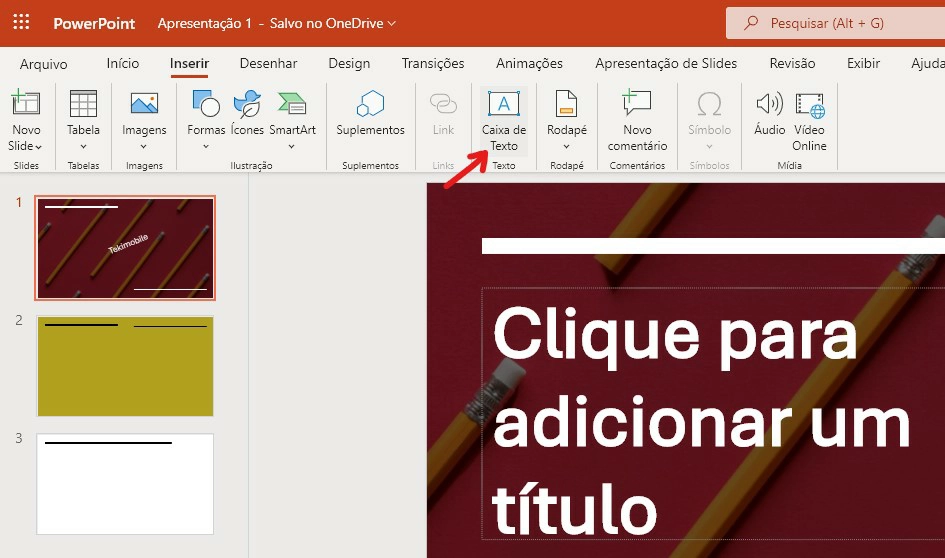Click the Link chain icon
Screen dimensions: 945x558
[x=443, y=104]
